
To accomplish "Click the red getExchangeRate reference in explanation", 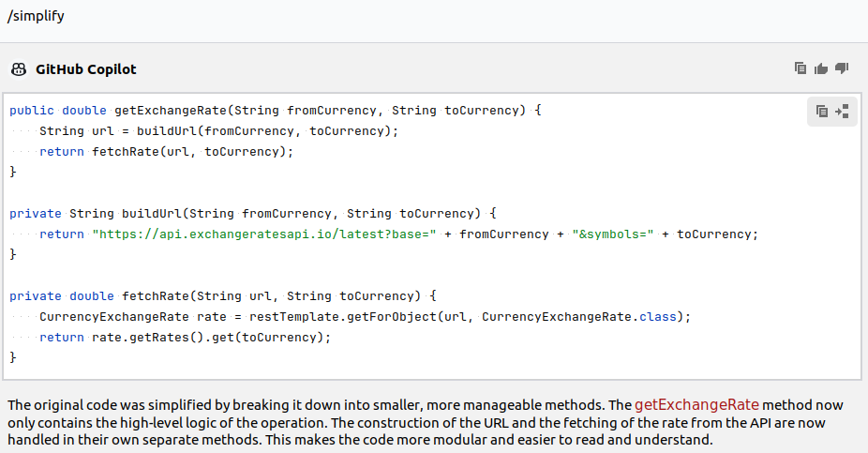I will (696, 405).
